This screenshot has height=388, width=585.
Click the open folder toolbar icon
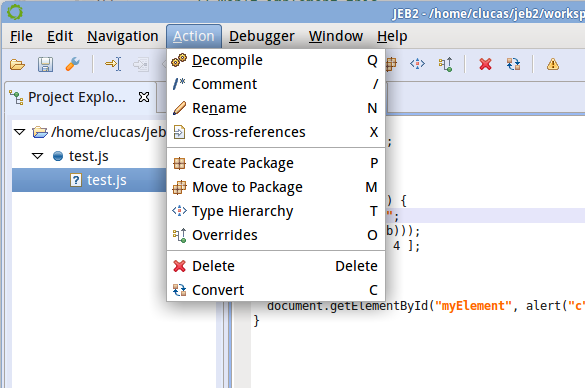pyautogui.click(x=17, y=65)
